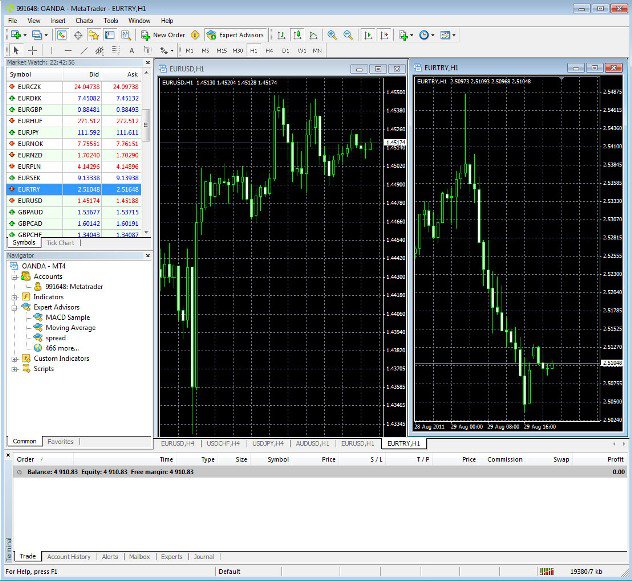Expand the Profiles dropdown arrow
The height and width of the screenshot is (581, 632).
click(x=46, y=35)
